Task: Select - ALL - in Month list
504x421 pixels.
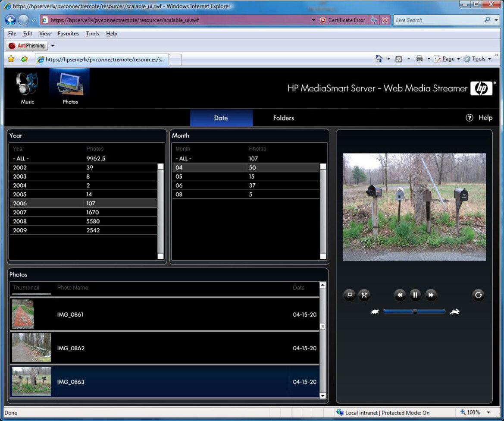Action: click(x=246, y=159)
